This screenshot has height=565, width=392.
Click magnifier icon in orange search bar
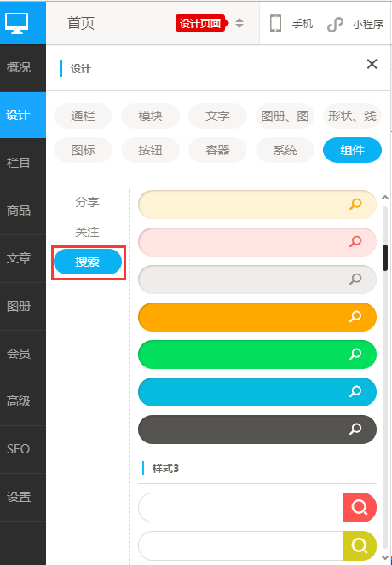point(355,316)
